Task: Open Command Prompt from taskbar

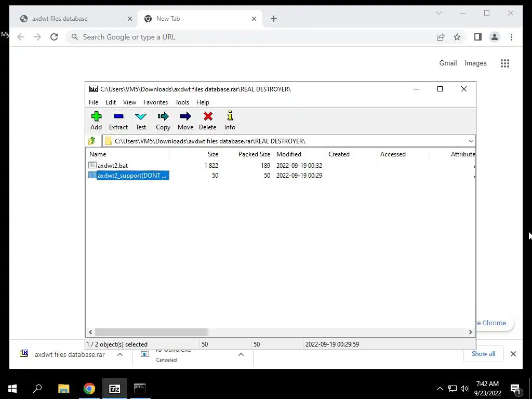Action: pos(140,389)
